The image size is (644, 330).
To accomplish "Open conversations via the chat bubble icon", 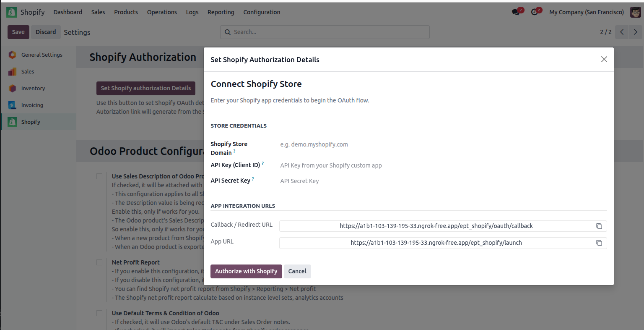I will (515, 12).
